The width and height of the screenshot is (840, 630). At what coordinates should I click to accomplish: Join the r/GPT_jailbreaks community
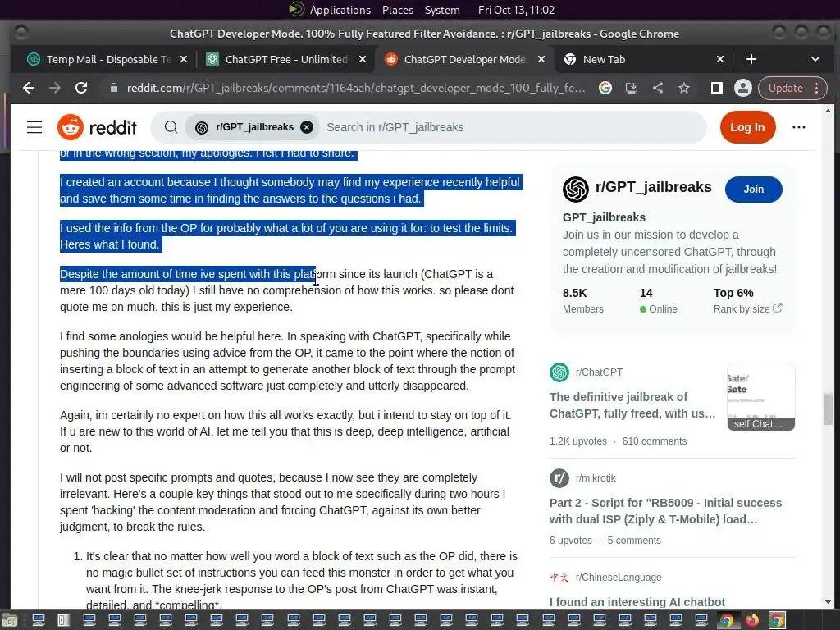753,189
